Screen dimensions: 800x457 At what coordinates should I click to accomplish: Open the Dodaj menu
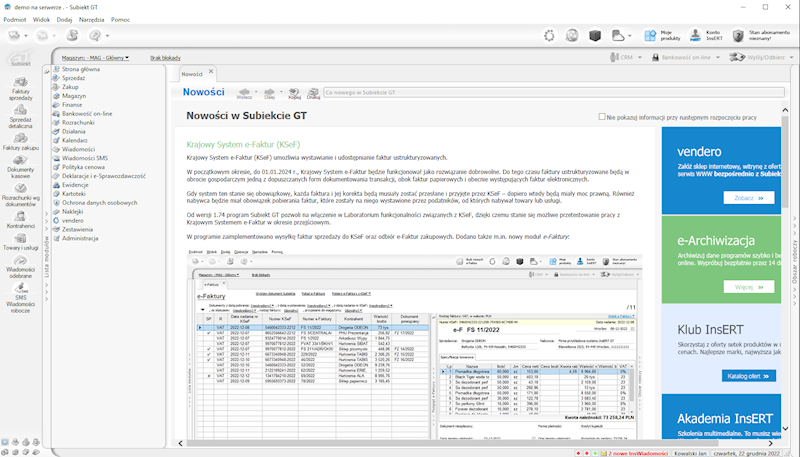64,19
